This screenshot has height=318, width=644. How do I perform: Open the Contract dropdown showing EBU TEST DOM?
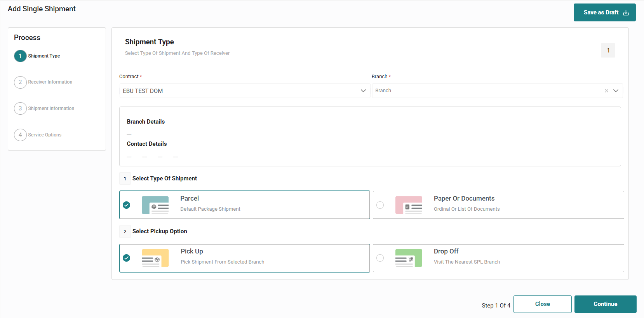point(244,91)
